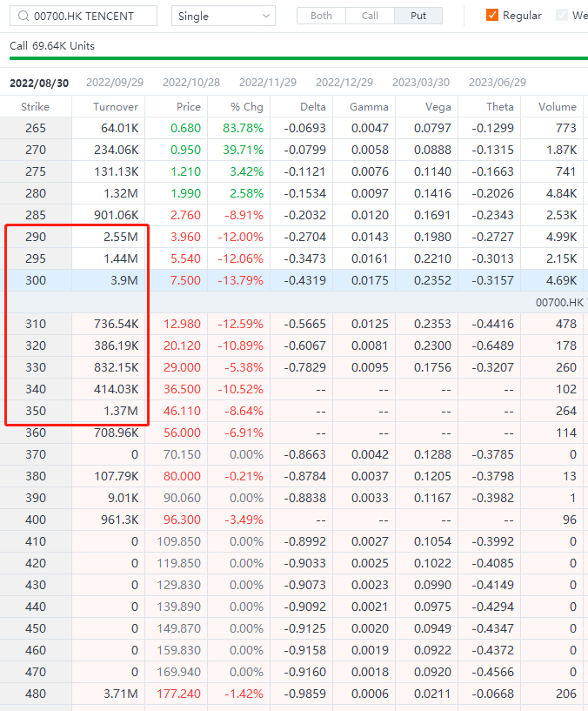
Task: Toggle the Regular checkbox
Action: click(492, 16)
